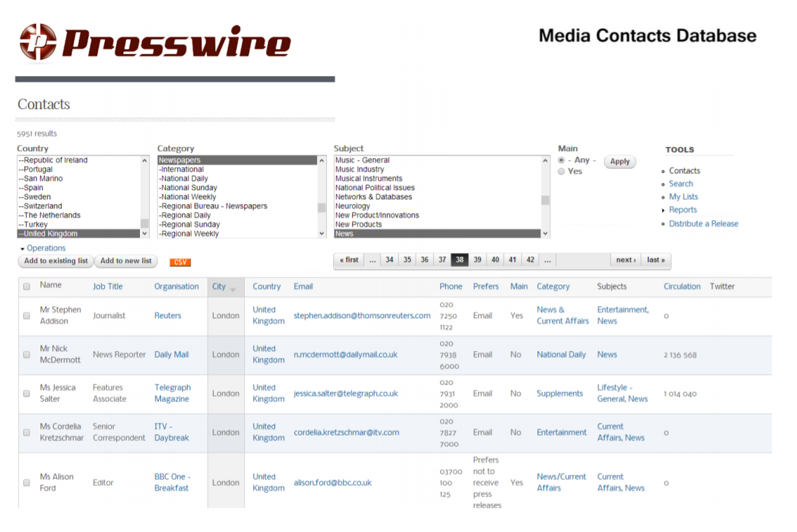Click the Apply filter button
Image resolution: width=797 pixels, height=532 pixels.
tap(619, 161)
